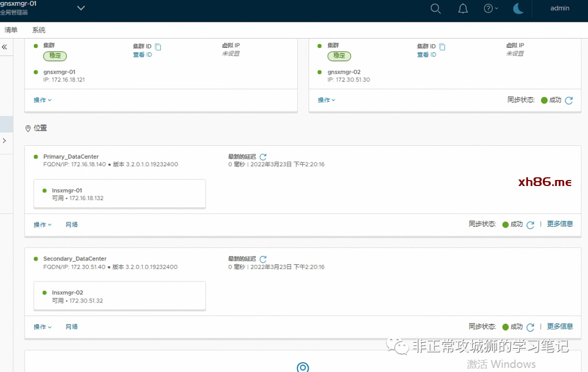Viewport: 588px width, 372px height.
Task: Copy the gnsxmgr-02 cluster ID
Action: tap(442, 47)
